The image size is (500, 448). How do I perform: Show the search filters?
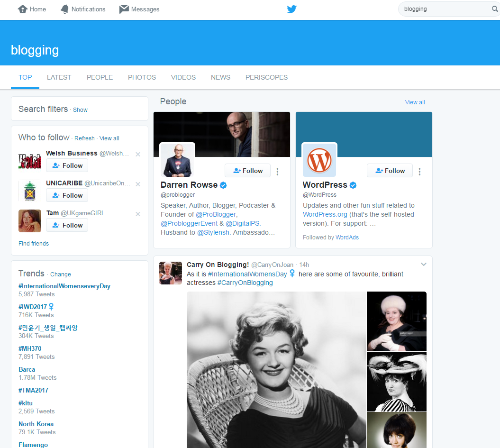coord(80,110)
